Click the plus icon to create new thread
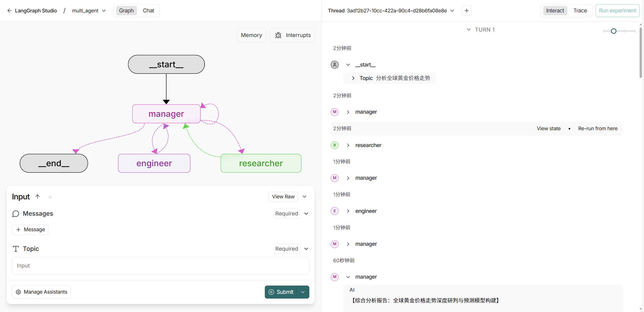This screenshot has height=312, width=644. point(466,11)
